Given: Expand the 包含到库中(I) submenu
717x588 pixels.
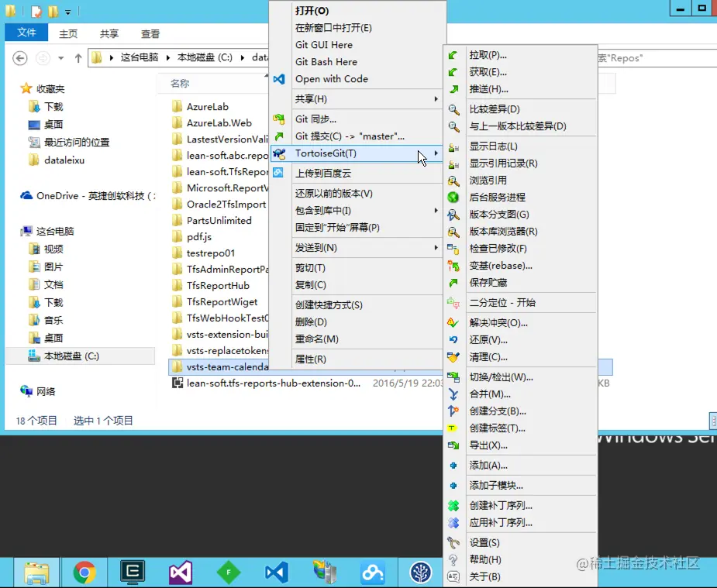Looking at the screenshot, I should coord(357,211).
